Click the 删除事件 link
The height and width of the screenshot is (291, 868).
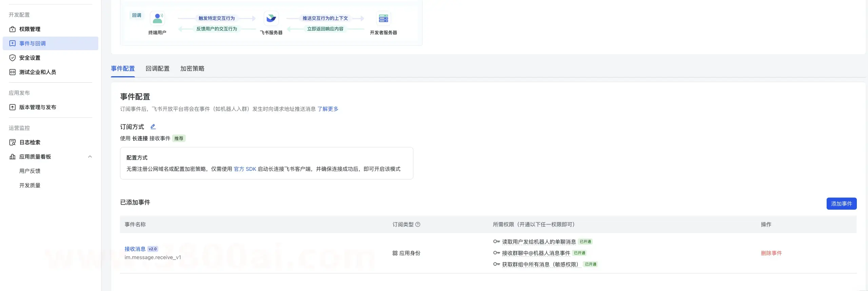(771, 253)
